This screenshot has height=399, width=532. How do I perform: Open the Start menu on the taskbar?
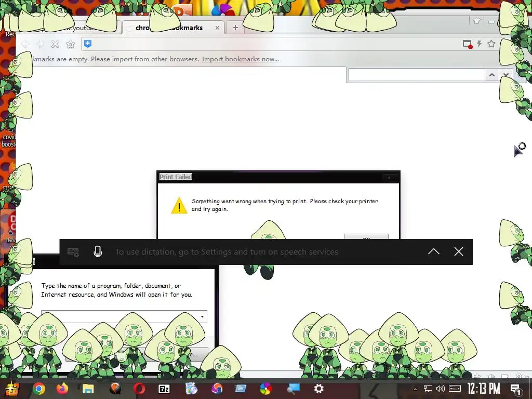pyautogui.click(x=11, y=389)
